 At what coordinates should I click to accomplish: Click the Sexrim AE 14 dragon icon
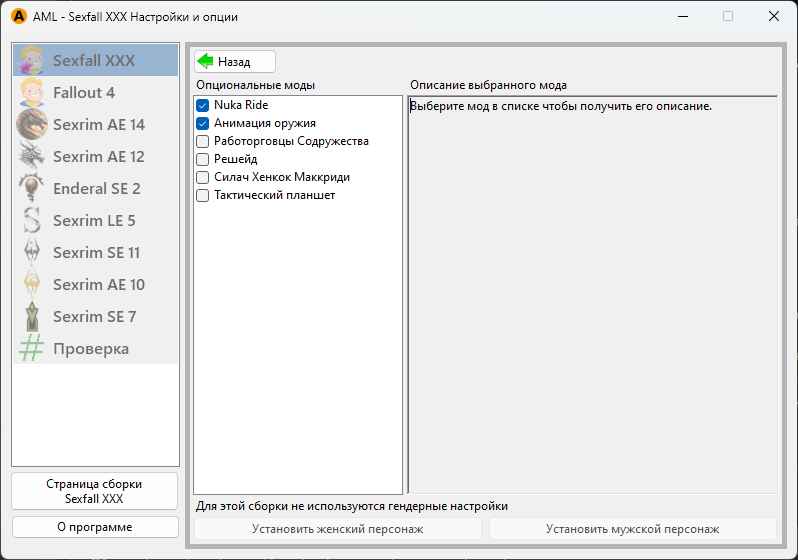coord(32,125)
